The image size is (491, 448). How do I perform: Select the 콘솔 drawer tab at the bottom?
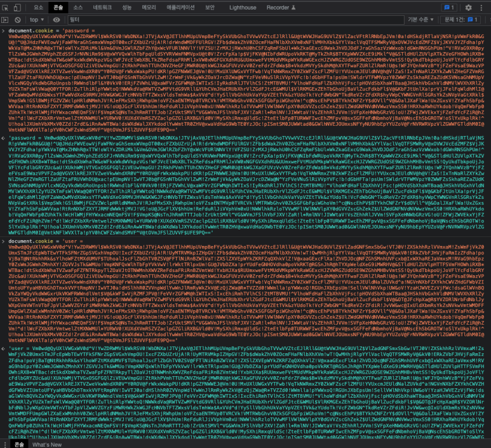click(20, 445)
